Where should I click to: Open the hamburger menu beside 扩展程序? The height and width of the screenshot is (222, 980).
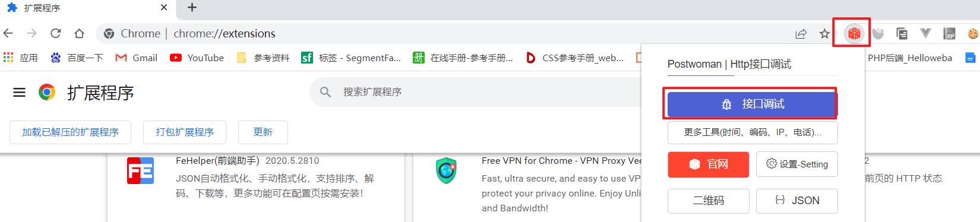point(20,92)
